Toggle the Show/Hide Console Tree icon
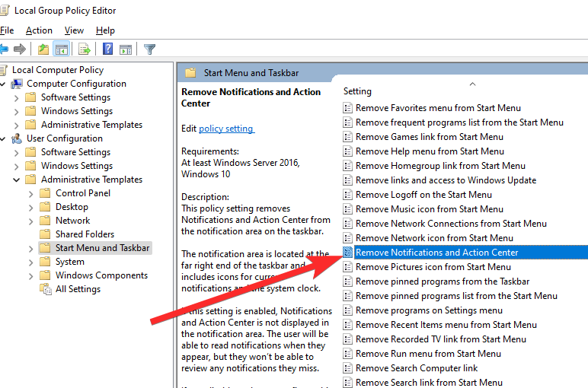Screen dimensions: 588x388 click(62, 49)
